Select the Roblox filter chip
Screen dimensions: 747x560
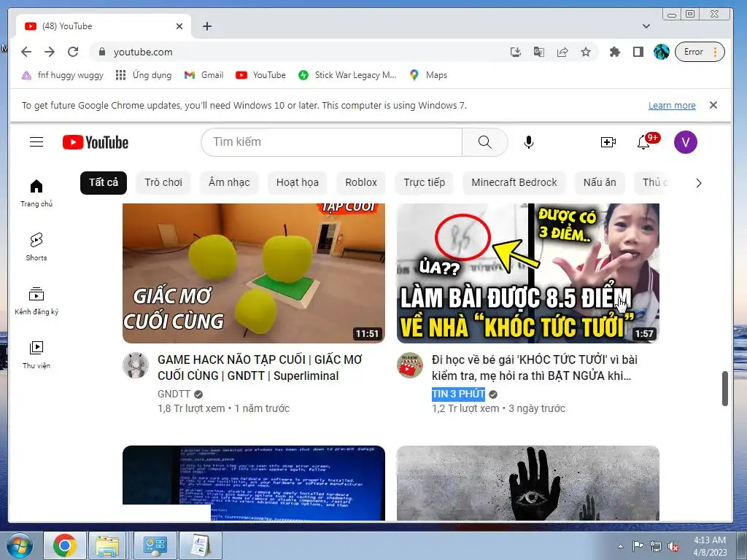[361, 183]
